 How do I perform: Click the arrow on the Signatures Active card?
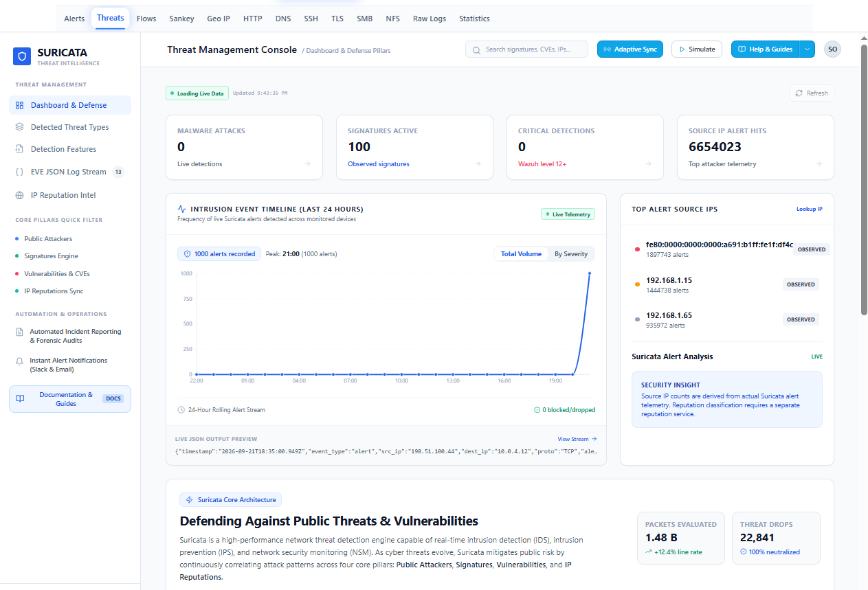[478, 164]
